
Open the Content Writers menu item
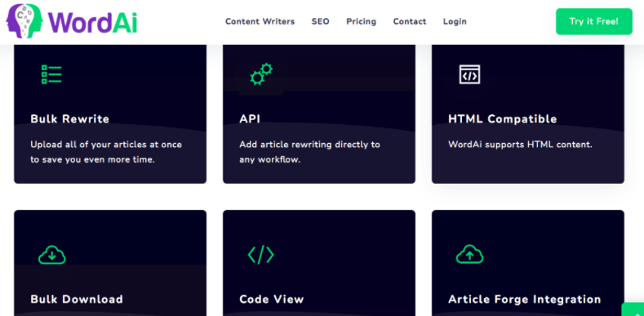point(260,21)
